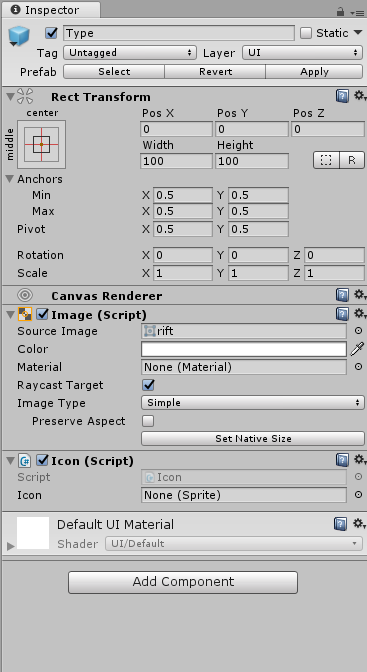Open the Image Type dropdown

tap(253, 402)
